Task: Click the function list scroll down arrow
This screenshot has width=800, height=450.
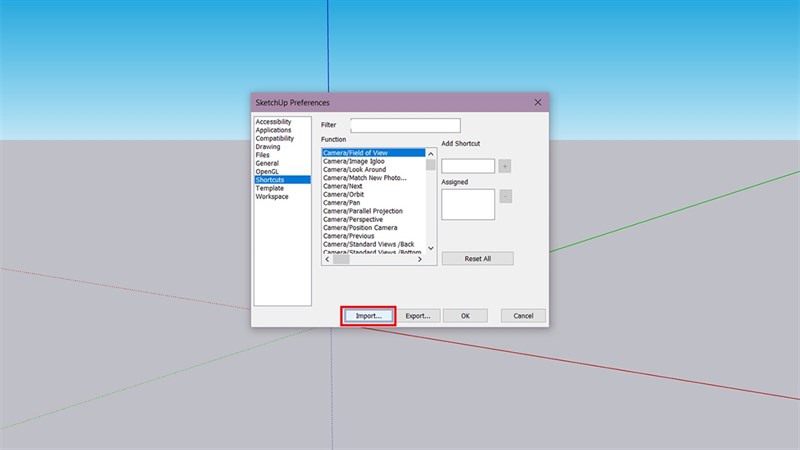Action: tap(431, 248)
